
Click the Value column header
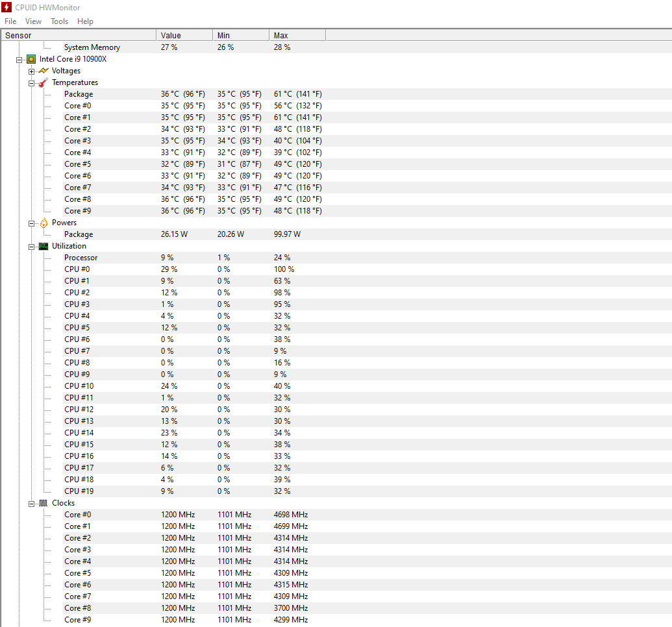click(184, 35)
